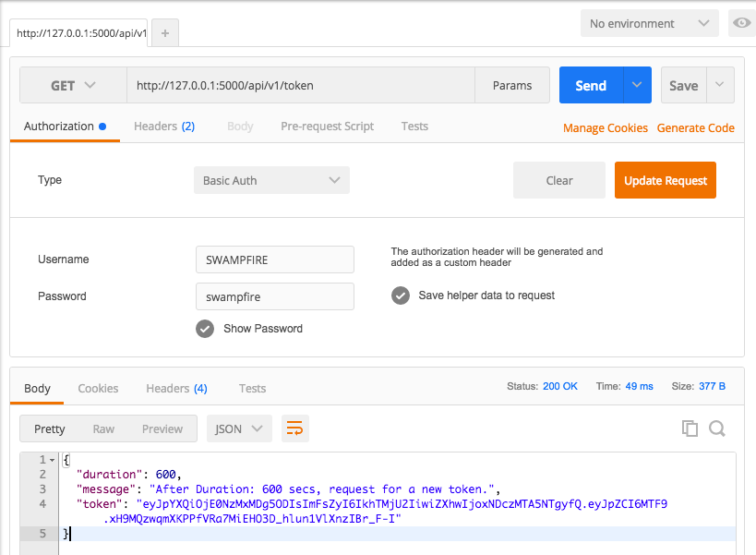
Task: Collapse the JSON object at line 1
Action: 50,459
